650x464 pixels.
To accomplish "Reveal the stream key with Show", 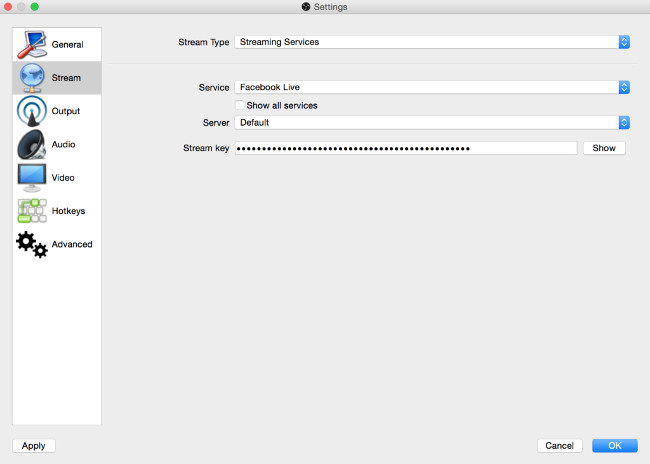I will 604,148.
